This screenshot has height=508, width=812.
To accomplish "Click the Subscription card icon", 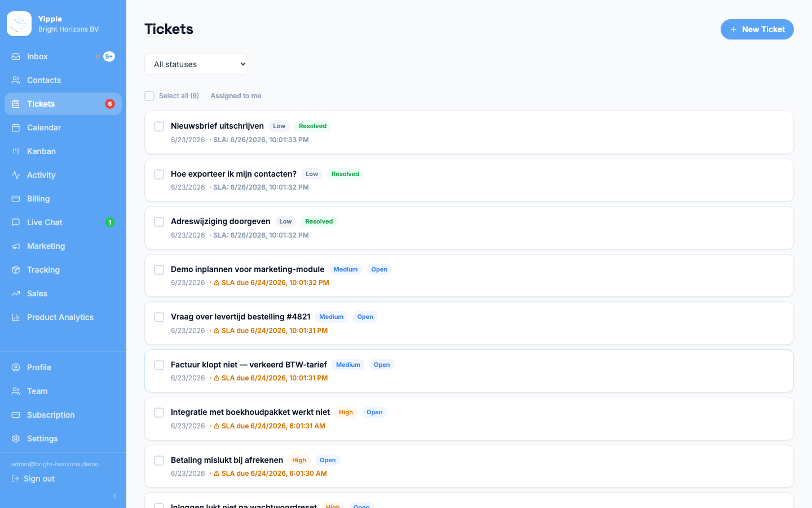I will tap(16, 415).
